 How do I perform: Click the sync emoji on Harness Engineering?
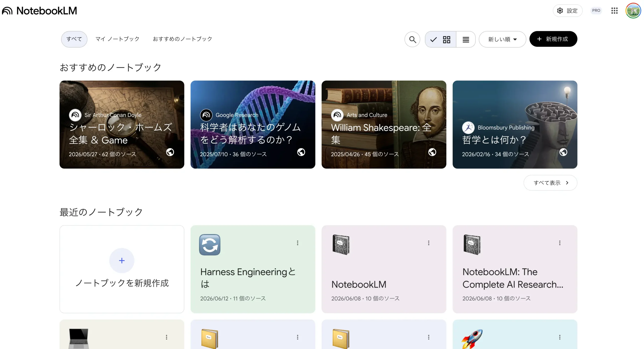(x=210, y=245)
